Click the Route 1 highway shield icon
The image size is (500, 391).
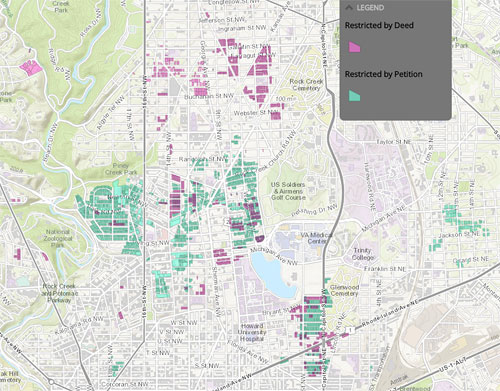[x=351, y=329]
